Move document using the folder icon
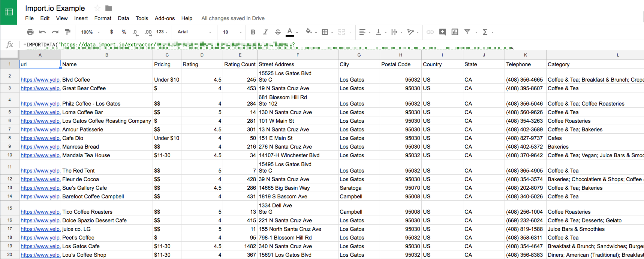Image resolution: width=644 pixels, height=259 pixels. tap(109, 8)
